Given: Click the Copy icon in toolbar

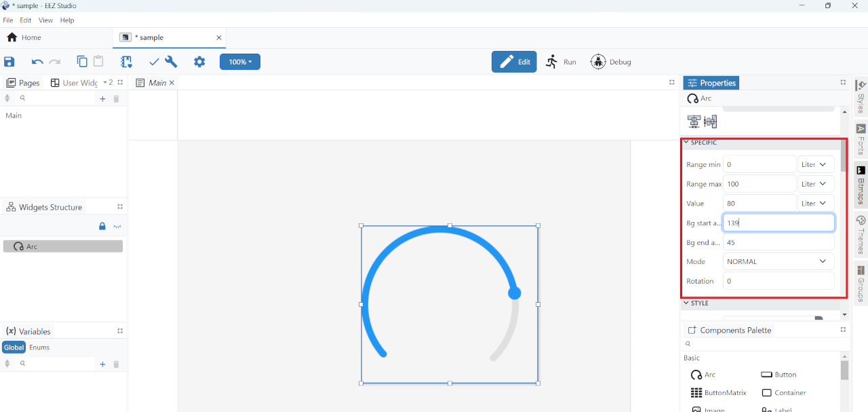Looking at the screenshot, I should pos(82,62).
